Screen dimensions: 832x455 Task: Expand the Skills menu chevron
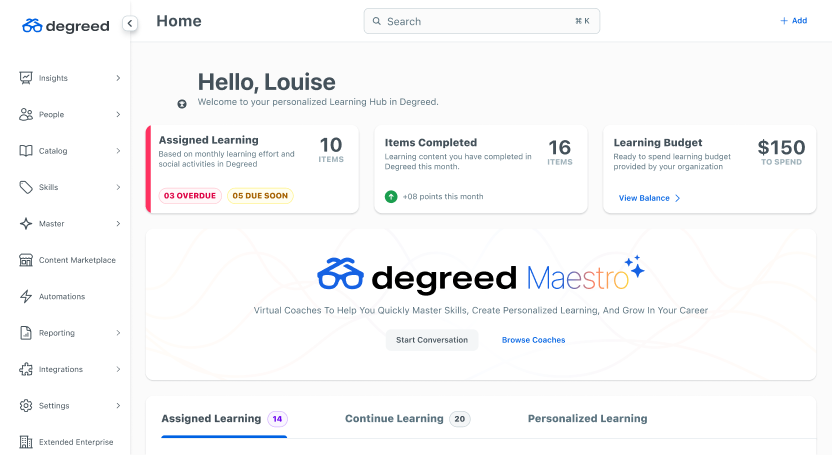pyautogui.click(x=118, y=187)
